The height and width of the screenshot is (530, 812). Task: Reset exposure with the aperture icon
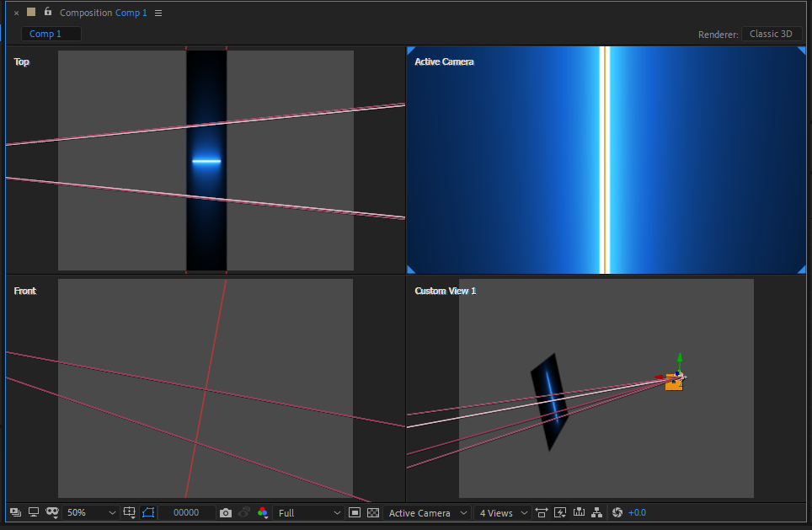pyautogui.click(x=617, y=512)
